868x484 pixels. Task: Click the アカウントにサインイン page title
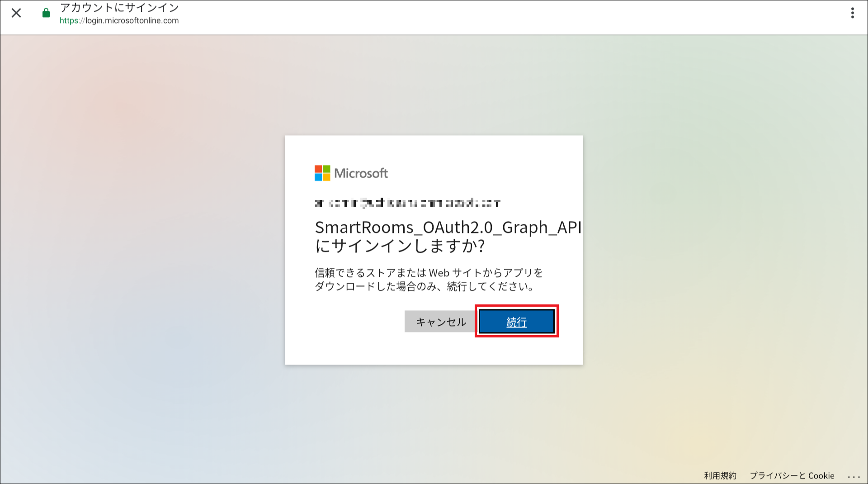click(x=119, y=8)
